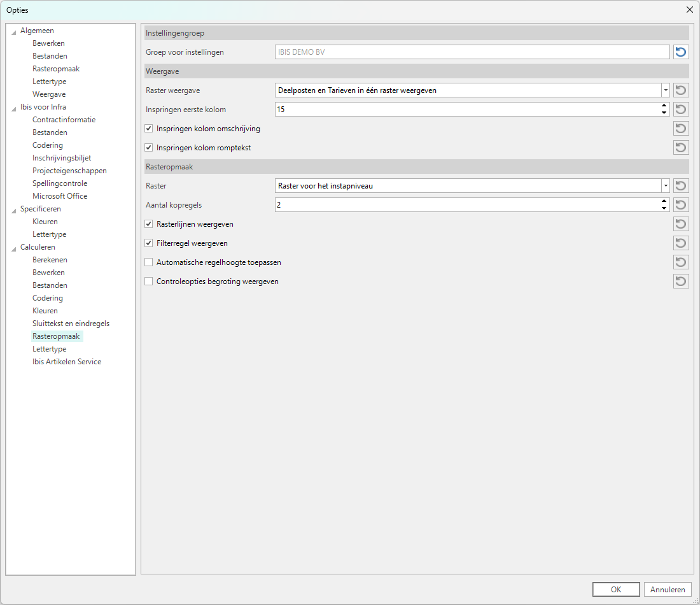
Task: Uncheck Inspringen kolom romptekst checkbox
Action: [149, 148]
